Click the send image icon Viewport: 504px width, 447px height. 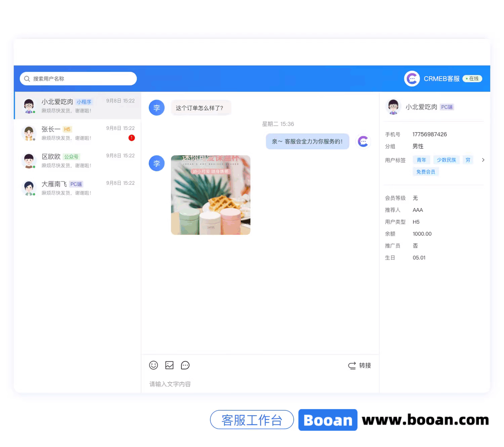pos(169,365)
